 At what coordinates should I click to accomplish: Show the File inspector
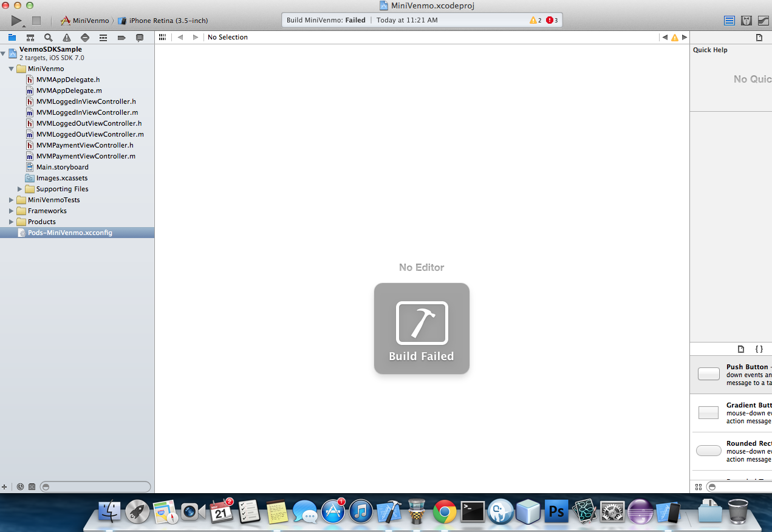point(759,38)
